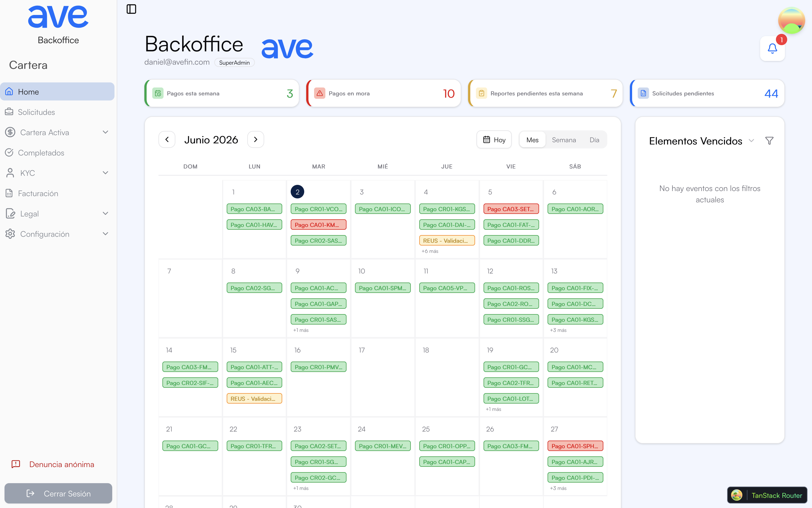
Task: Click the Reportes pendientes clipboard icon
Action: tap(481, 93)
